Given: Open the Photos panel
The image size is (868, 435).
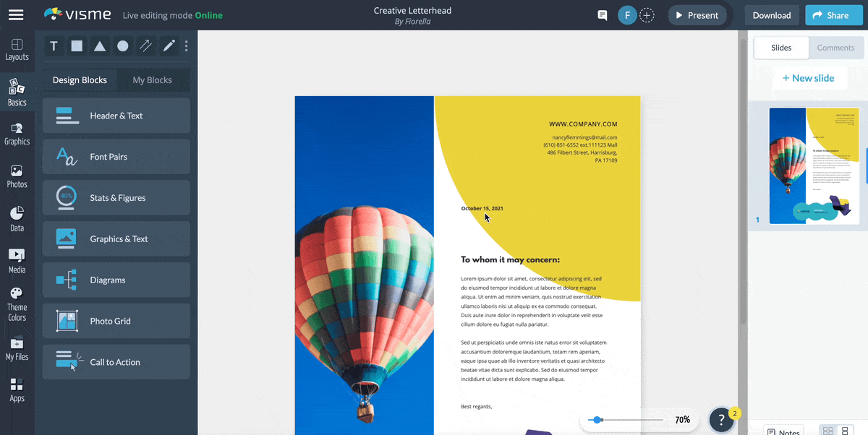Looking at the screenshot, I should click(17, 175).
